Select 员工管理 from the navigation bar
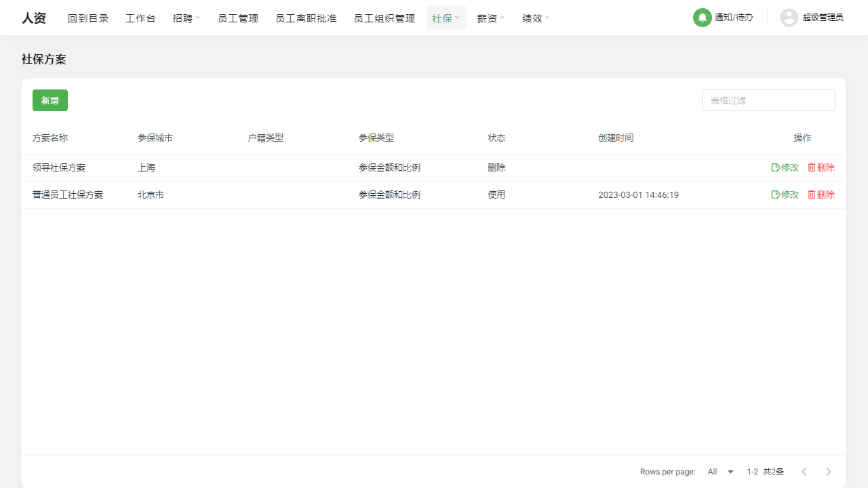The width and height of the screenshot is (868, 488). tap(238, 18)
